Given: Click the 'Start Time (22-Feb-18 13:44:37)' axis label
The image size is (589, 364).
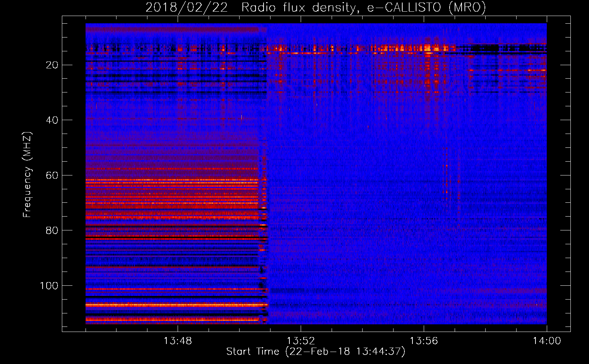Looking at the screenshot, I should click(316, 352).
